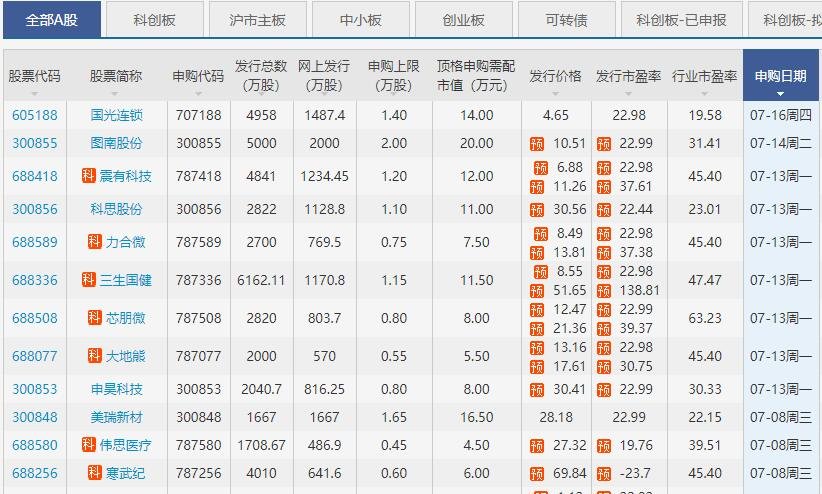
Task: Open stock code 688336 link
Action: coord(35,280)
